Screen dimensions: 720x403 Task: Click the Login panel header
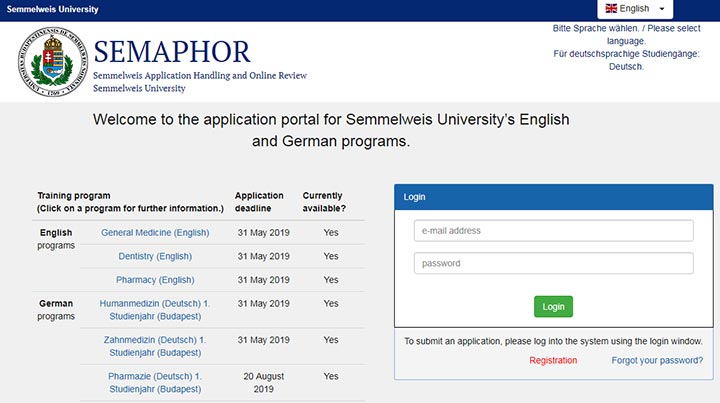553,197
